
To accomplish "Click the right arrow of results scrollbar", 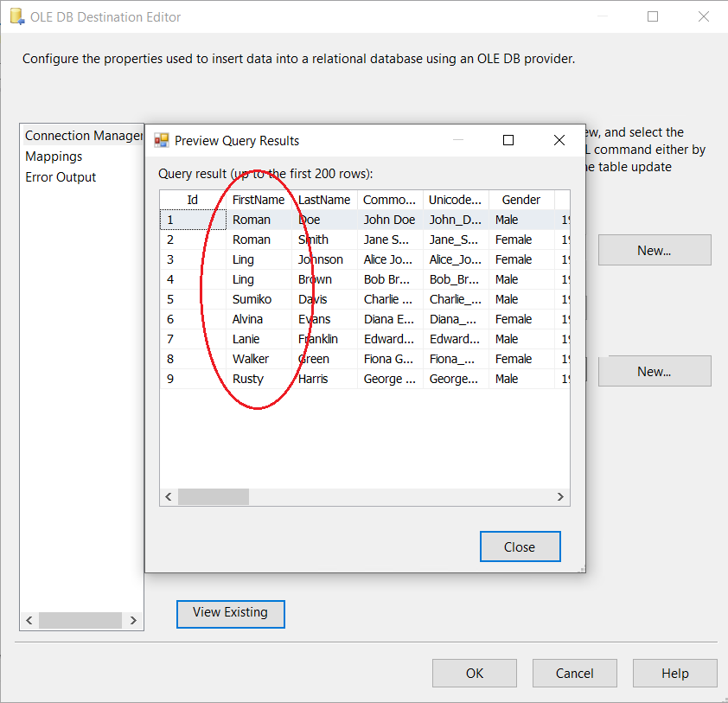I will click(560, 497).
